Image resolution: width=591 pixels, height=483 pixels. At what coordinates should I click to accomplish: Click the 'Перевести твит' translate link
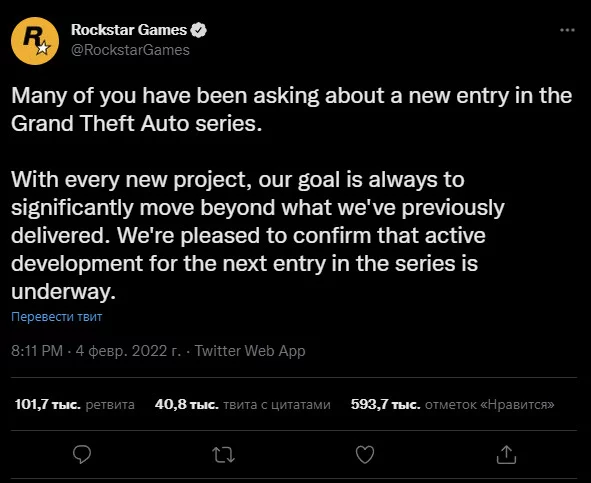click(x=57, y=316)
